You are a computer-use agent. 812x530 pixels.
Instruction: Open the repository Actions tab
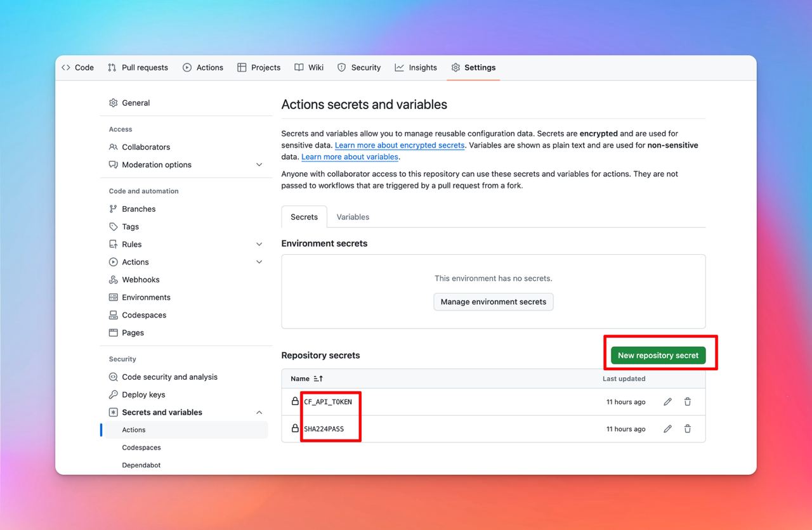click(x=203, y=67)
